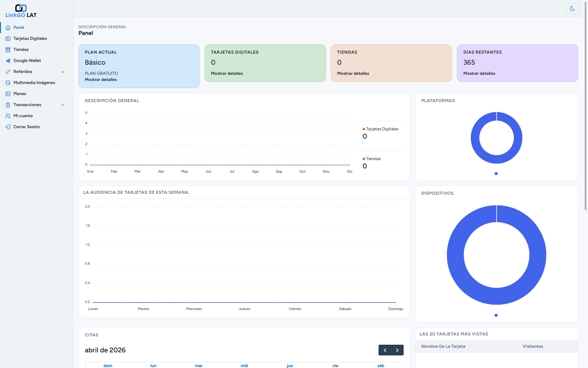The width and height of the screenshot is (588, 368).
Task: Click the LinkGO LAT logo
Action: pyautogui.click(x=21, y=11)
